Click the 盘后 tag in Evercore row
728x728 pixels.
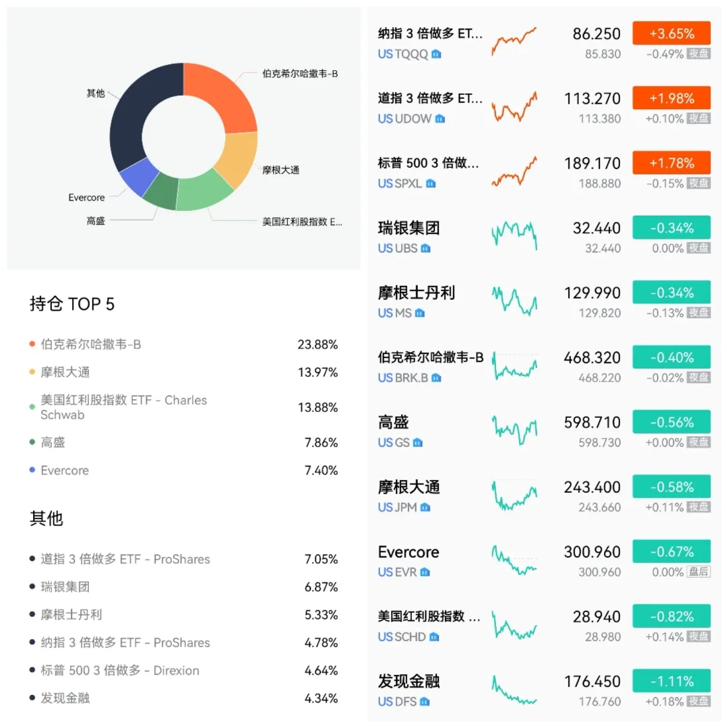[698, 572]
